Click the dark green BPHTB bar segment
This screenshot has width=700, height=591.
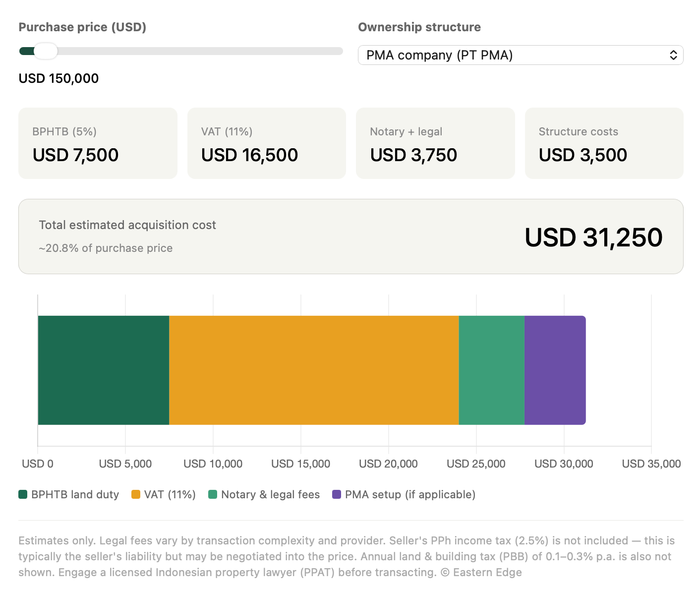(103, 370)
